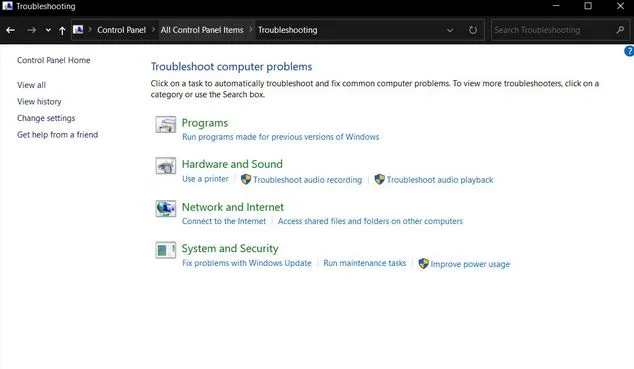Screen dimensions: 634x369
Task: Open the recent locations dropdown arrow
Action: coord(48,30)
